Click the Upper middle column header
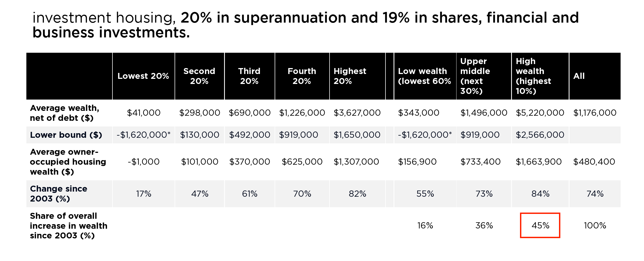This screenshot has width=644, height=261. pyautogui.click(x=475, y=76)
